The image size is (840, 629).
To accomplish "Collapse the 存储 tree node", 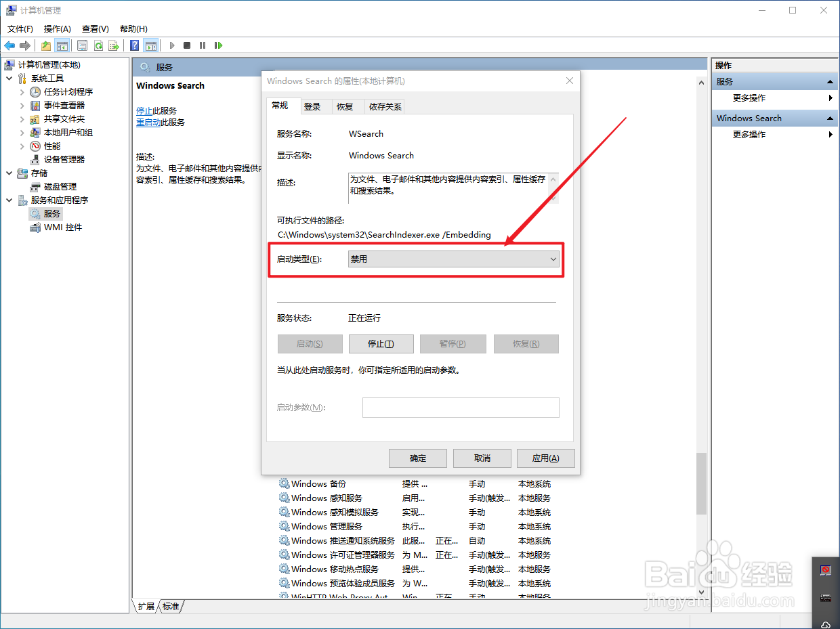I will click(x=9, y=173).
